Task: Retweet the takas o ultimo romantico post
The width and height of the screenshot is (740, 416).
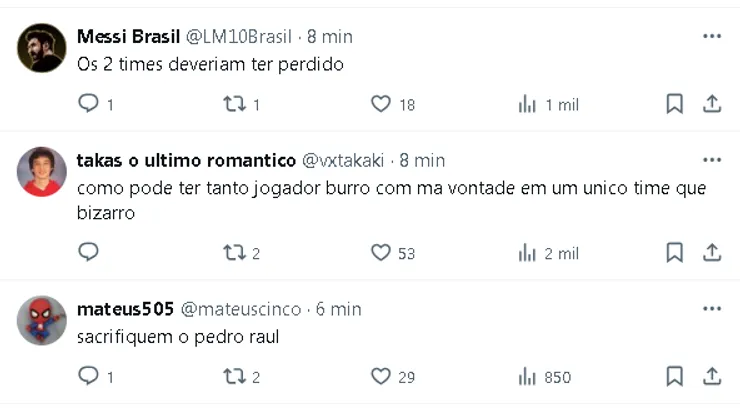Action: coord(234,253)
